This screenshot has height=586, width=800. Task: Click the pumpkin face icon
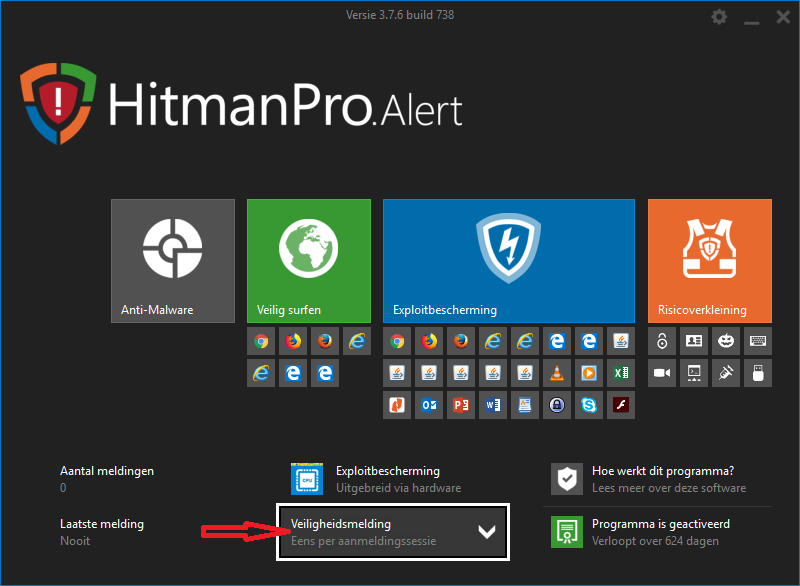(x=726, y=341)
